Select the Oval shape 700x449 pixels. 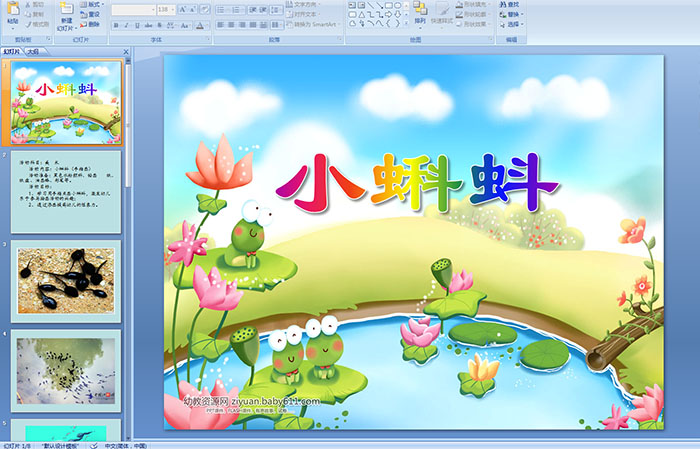[398, 5]
